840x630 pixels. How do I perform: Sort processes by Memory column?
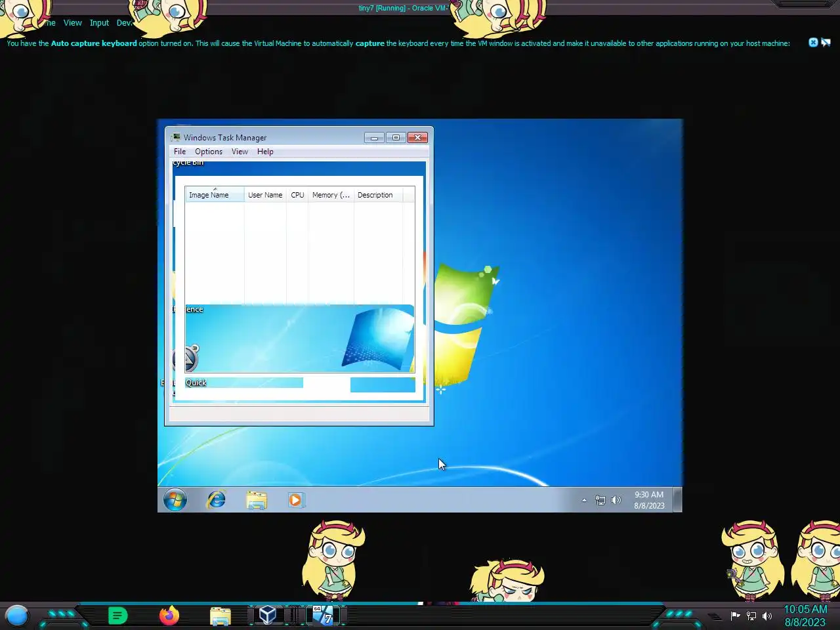(331, 195)
